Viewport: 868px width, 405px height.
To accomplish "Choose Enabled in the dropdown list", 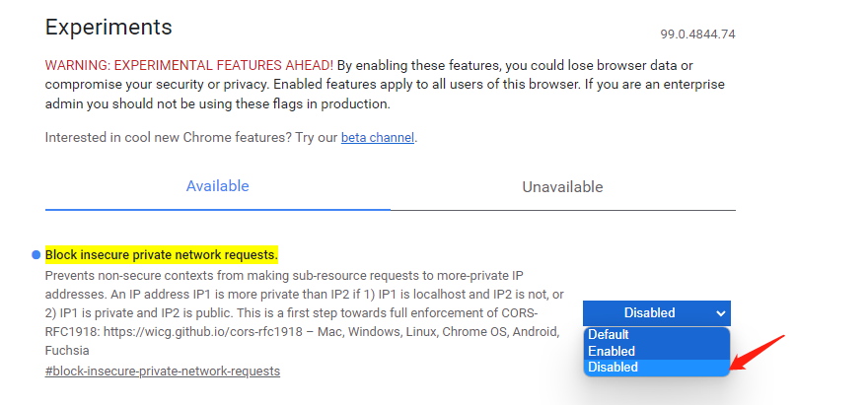I will pos(657,352).
